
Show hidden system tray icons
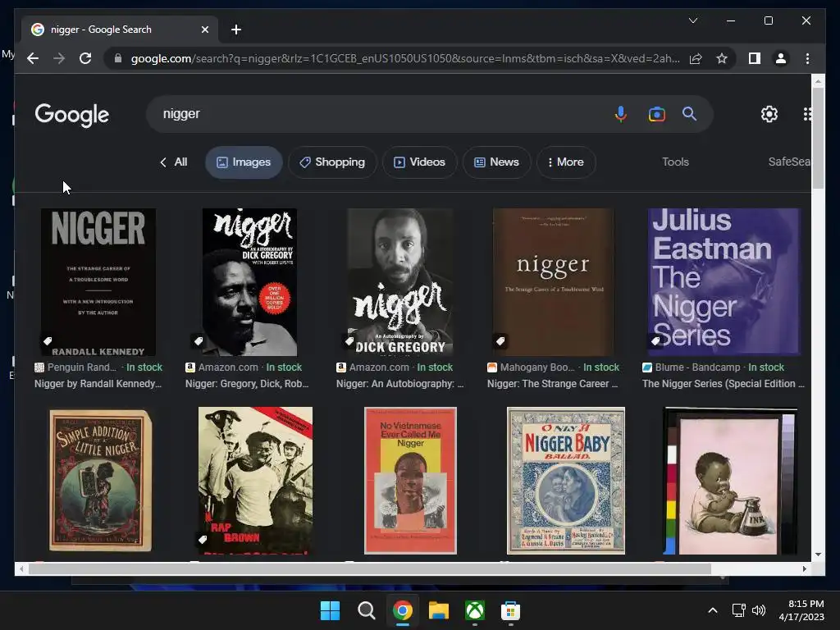(x=713, y=610)
